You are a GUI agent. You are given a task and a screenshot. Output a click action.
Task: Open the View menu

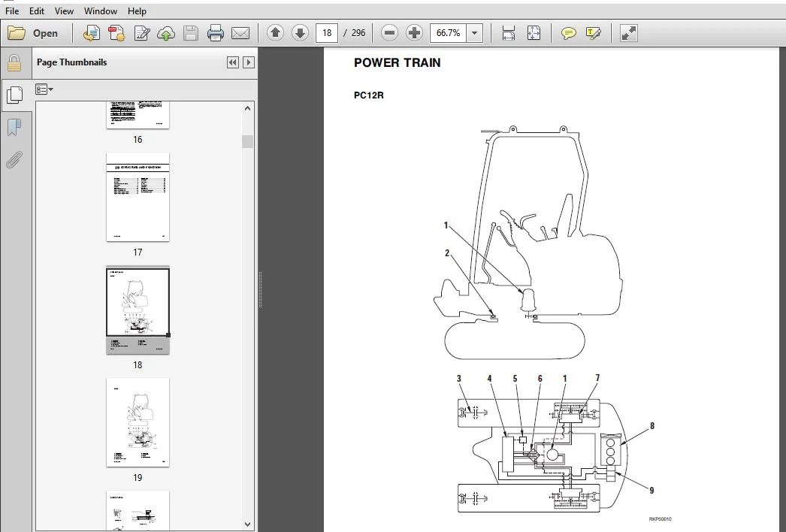click(x=64, y=11)
